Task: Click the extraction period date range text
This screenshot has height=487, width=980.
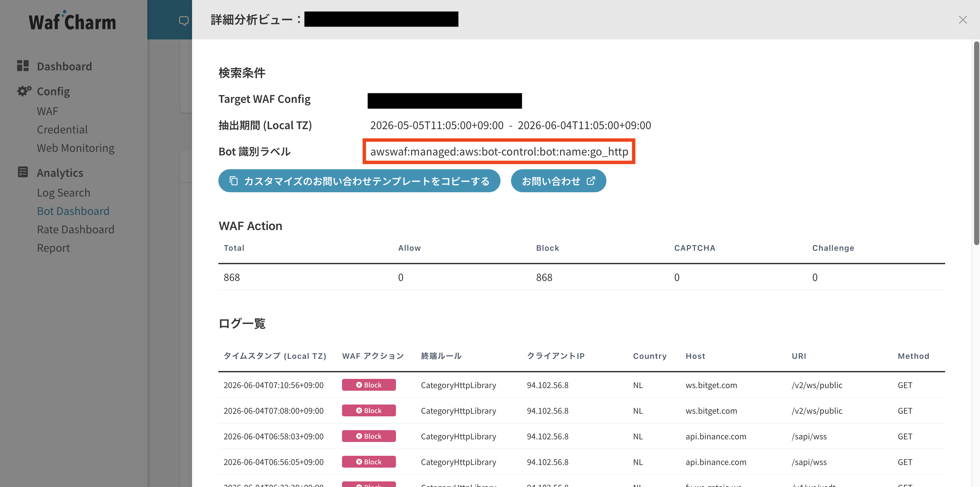Action: [x=510, y=125]
